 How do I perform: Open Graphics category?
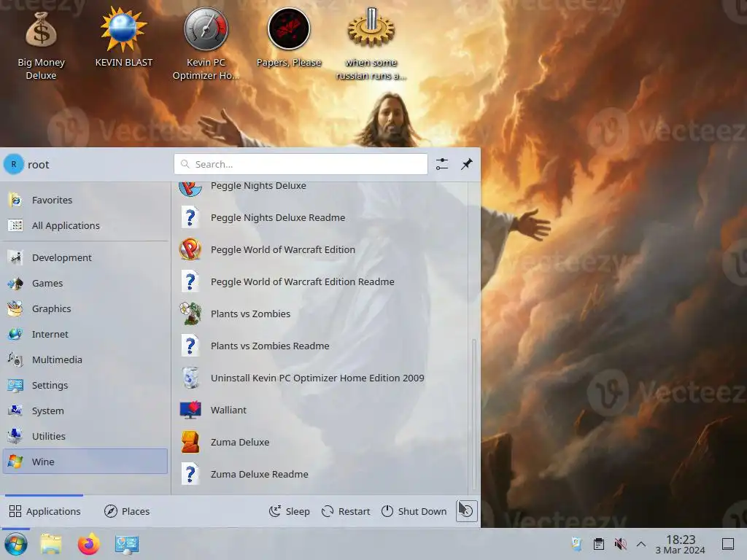click(85, 308)
